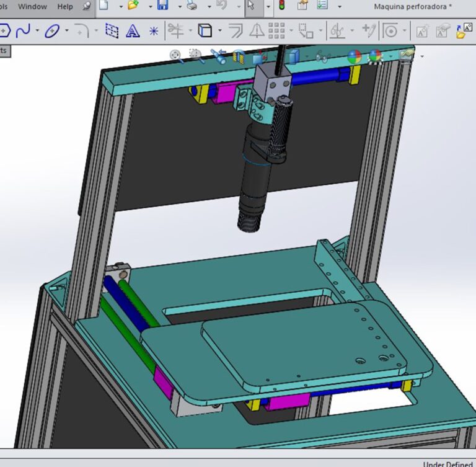Click the New document icon
This screenshot has height=467, width=476.
(104, 6)
